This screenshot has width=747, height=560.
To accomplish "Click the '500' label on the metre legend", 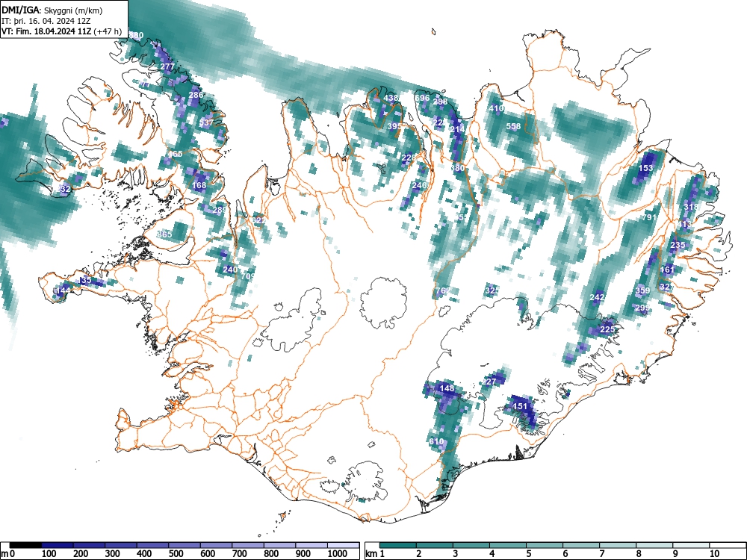I will 176,554.
